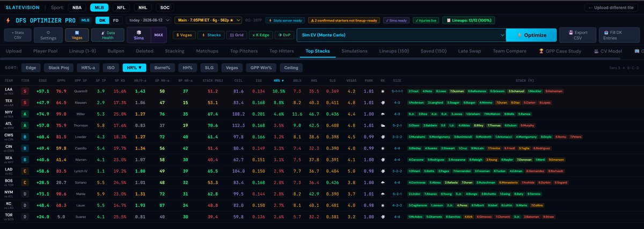Select the NBA sport tab
The image size is (644, 229).
pos(76,8)
